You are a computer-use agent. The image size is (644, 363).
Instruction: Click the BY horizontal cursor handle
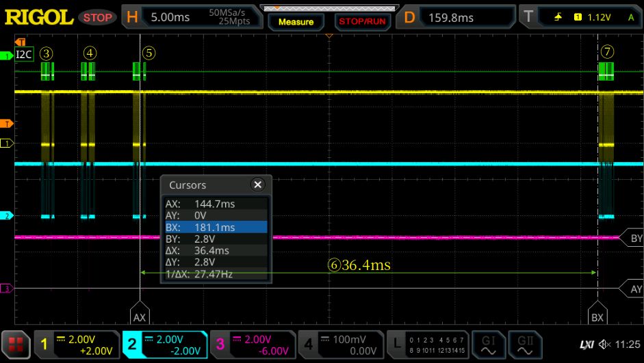click(631, 238)
